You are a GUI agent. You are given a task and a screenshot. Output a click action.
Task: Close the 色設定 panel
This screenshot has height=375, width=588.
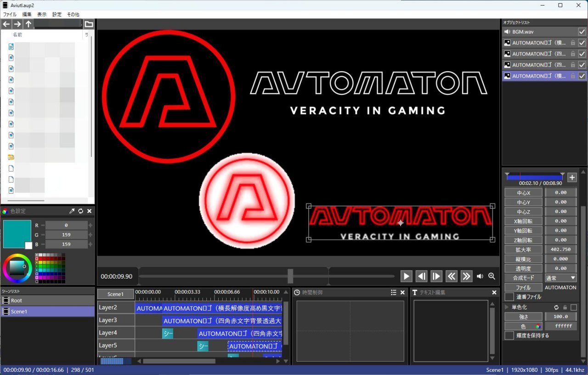89,211
